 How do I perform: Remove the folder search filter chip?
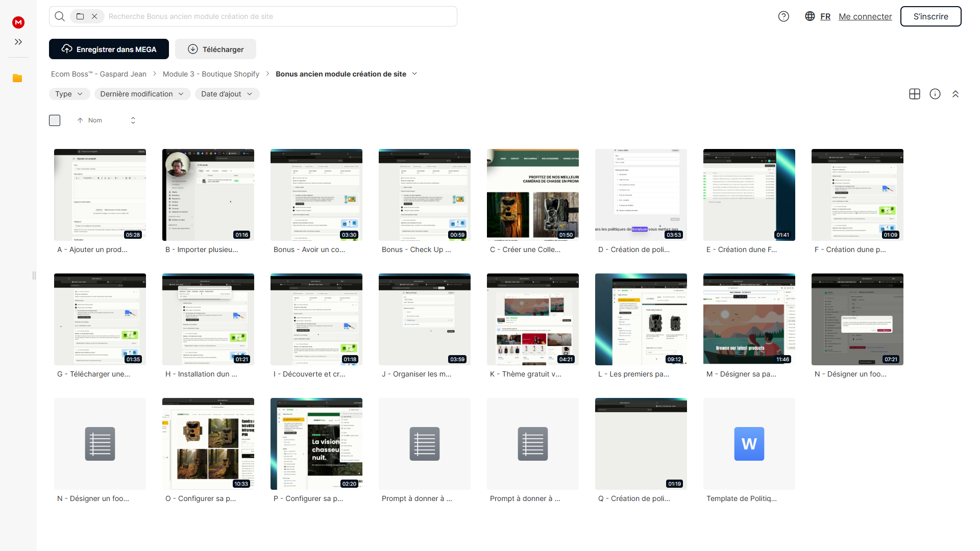94,16
